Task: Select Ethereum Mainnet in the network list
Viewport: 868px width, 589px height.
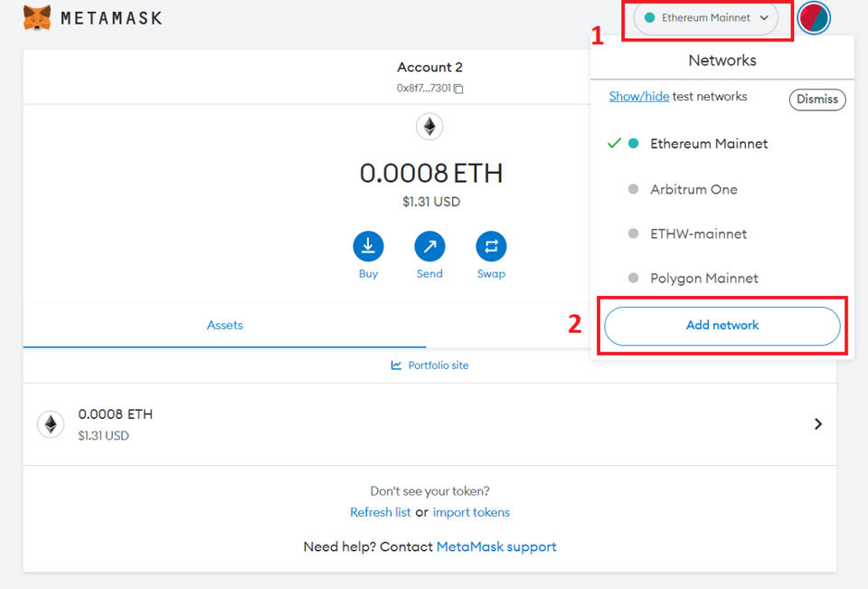Action: point(709,144)
